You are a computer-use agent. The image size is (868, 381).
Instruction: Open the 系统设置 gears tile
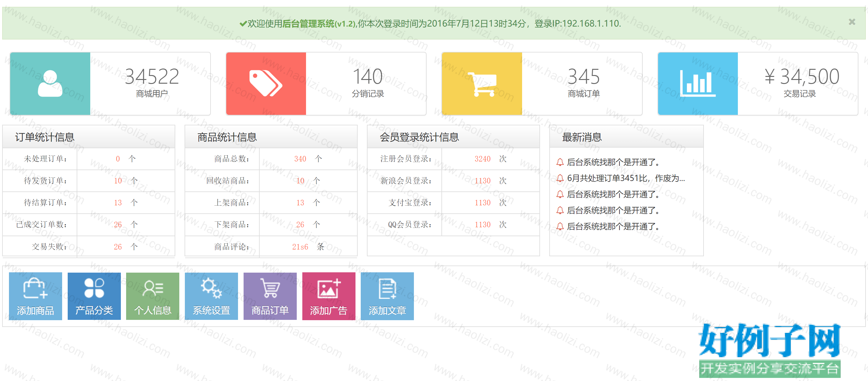click(x=211, y=296)
